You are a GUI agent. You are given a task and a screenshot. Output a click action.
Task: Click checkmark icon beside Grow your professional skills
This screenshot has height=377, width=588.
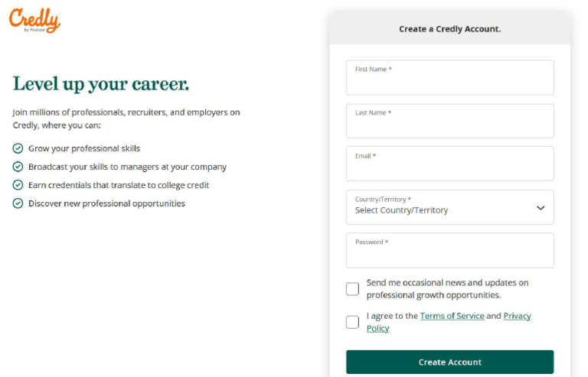(x=18, y=148)
